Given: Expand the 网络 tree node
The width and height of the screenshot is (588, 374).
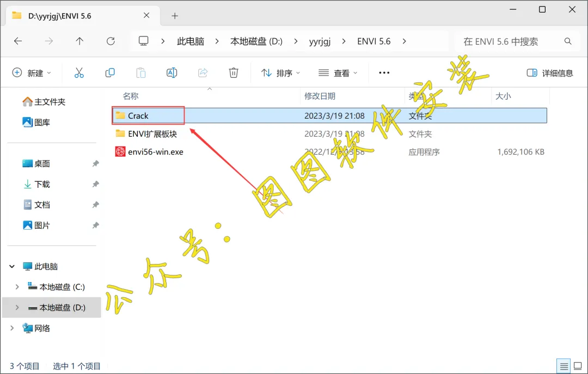Looking at the screenshot, I should coord(12,328).
